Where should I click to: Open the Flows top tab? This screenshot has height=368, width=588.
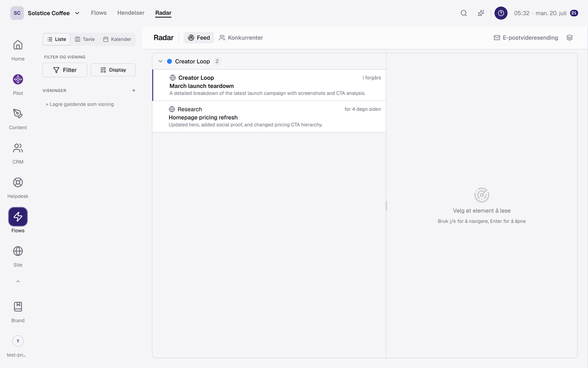(x=98, y=13)
